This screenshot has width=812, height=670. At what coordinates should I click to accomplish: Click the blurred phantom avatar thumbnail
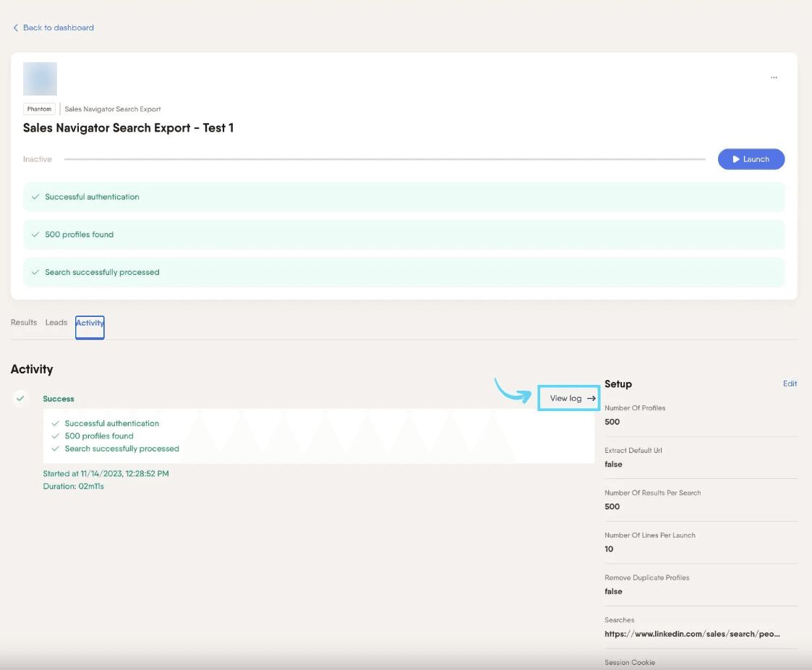40,79
